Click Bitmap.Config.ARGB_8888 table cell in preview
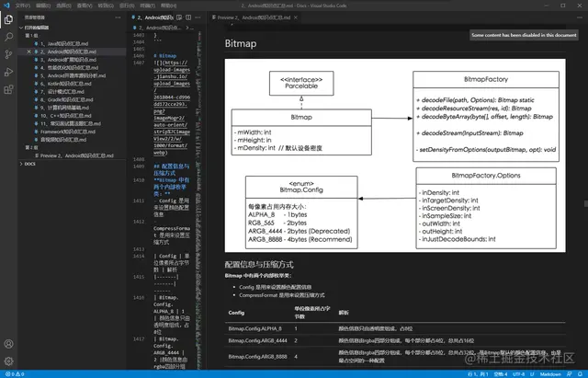Viewport: 588px width, 378px height. [x=257, y=356]
